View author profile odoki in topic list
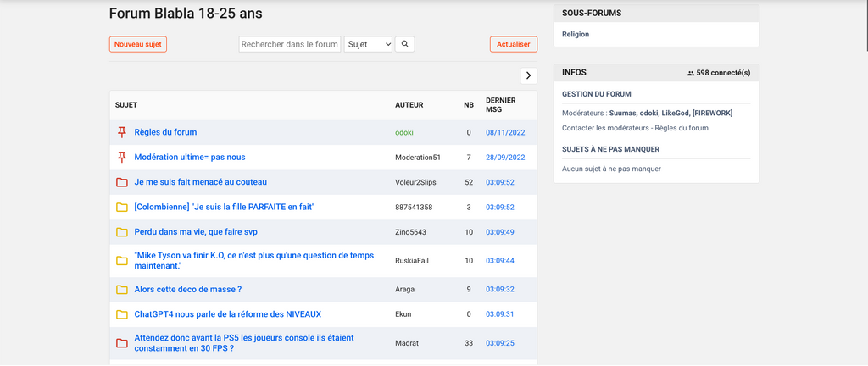The height and width of the screenshot is (366, 868). (x=404, y=132)
